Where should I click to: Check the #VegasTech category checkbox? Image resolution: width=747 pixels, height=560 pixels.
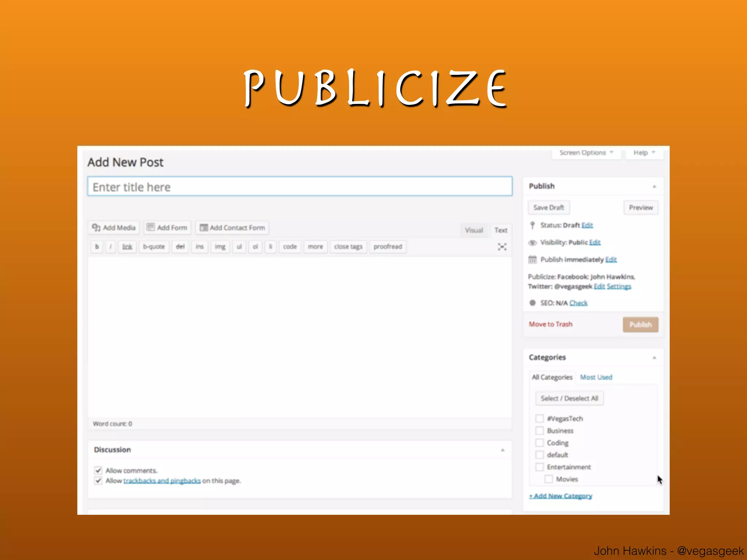[539, 419]
